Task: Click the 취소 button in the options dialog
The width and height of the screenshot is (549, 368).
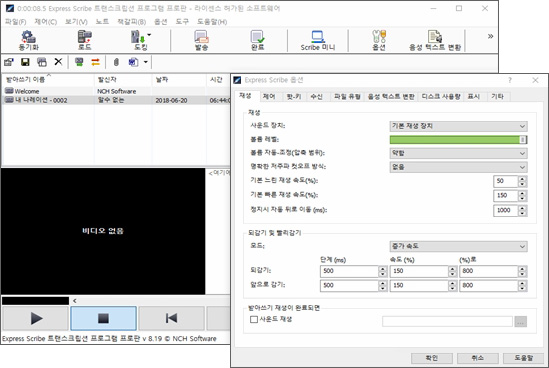Action: [478, 358]
